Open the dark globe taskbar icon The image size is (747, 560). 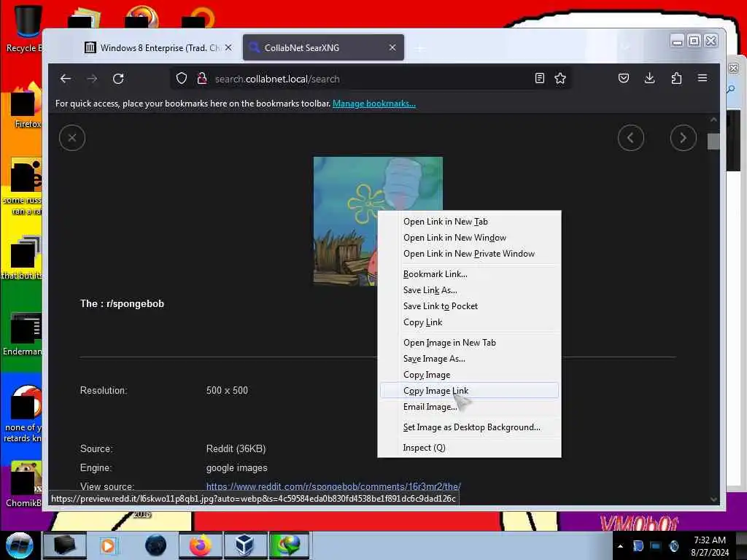(x=156, y=545)
